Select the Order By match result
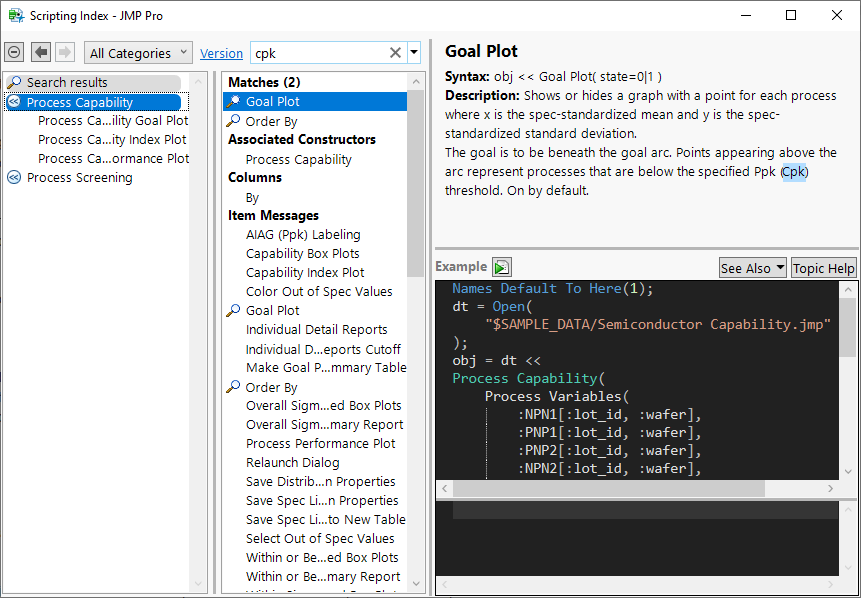Viewport: 861px width, 598px height. (271, 121)
